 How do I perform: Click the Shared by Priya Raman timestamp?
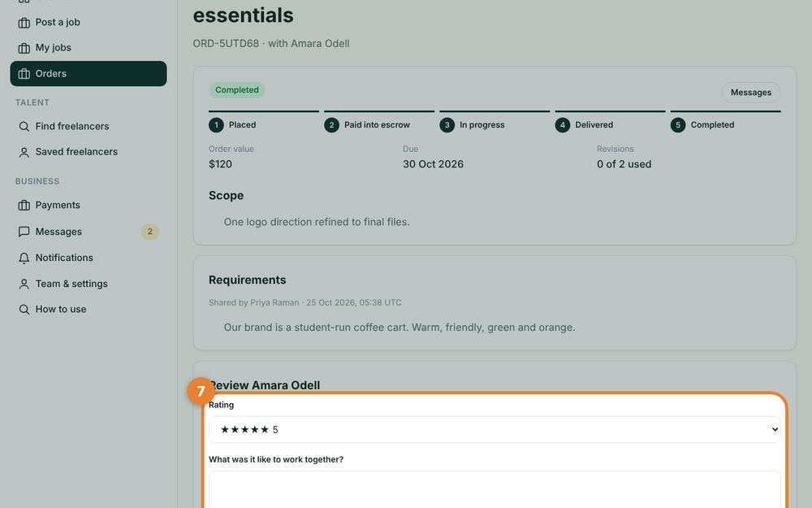(x=305, y=302)
